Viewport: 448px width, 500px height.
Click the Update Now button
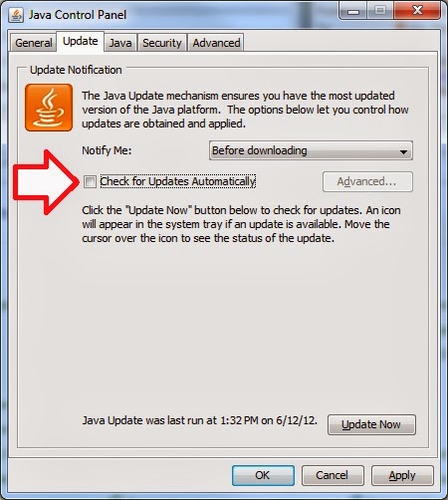tap(371, 424)
